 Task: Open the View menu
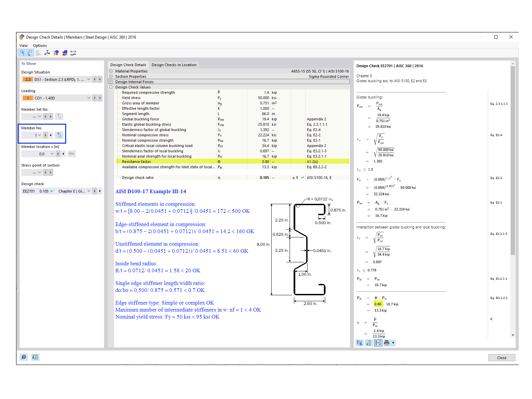coord(23,46)
